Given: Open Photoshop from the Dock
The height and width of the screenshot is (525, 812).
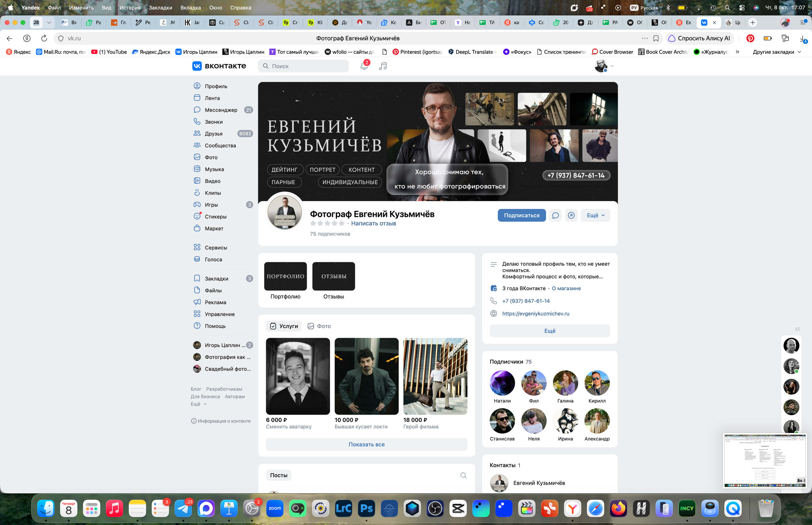Looking at the screenshot, I should click(366, 509).
